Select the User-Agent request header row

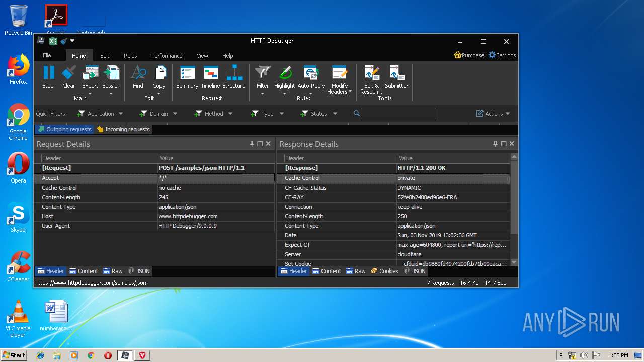(x=154, y=226)
